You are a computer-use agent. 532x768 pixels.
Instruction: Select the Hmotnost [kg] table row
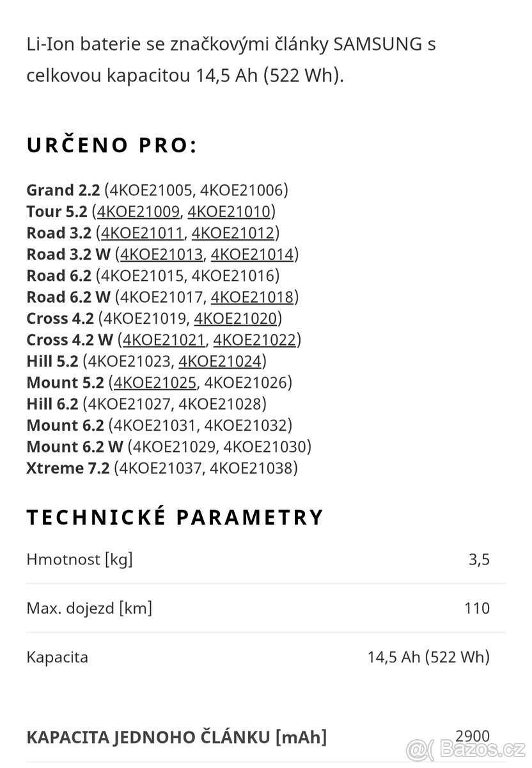point(266,559)
